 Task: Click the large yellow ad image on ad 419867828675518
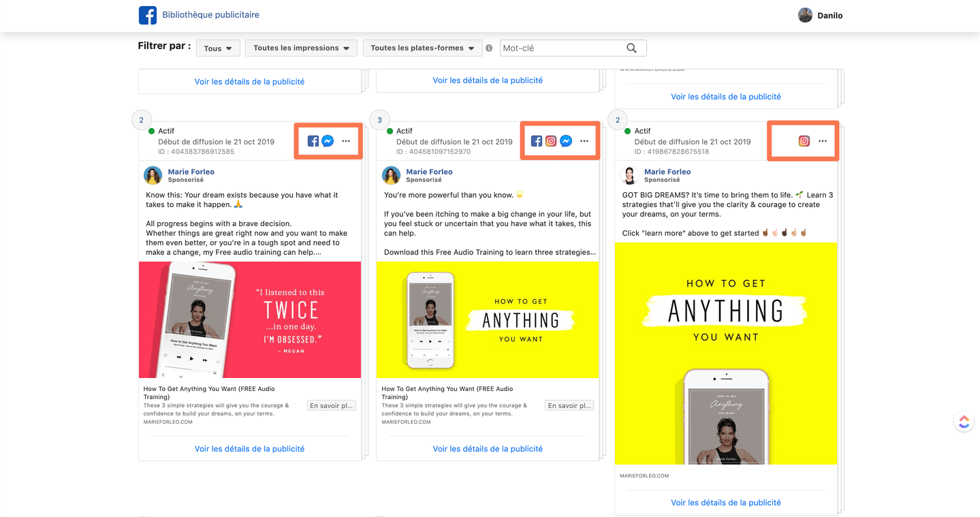click(726, 354)
